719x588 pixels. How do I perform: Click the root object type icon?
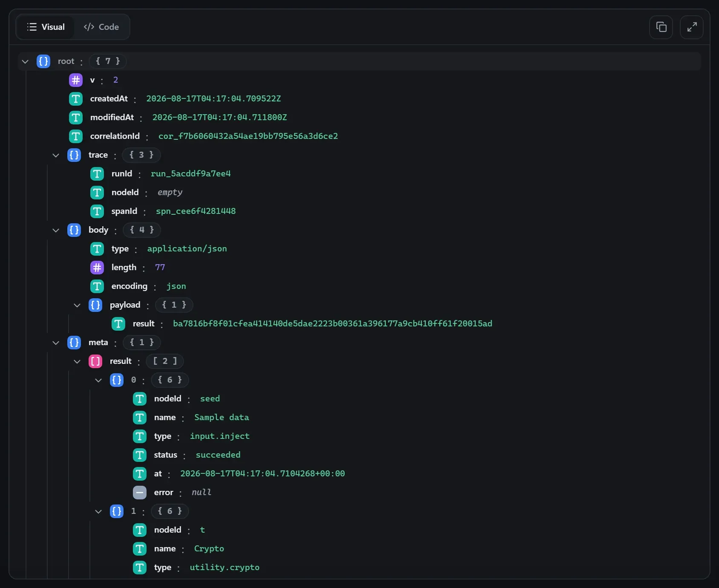(43, 61)
